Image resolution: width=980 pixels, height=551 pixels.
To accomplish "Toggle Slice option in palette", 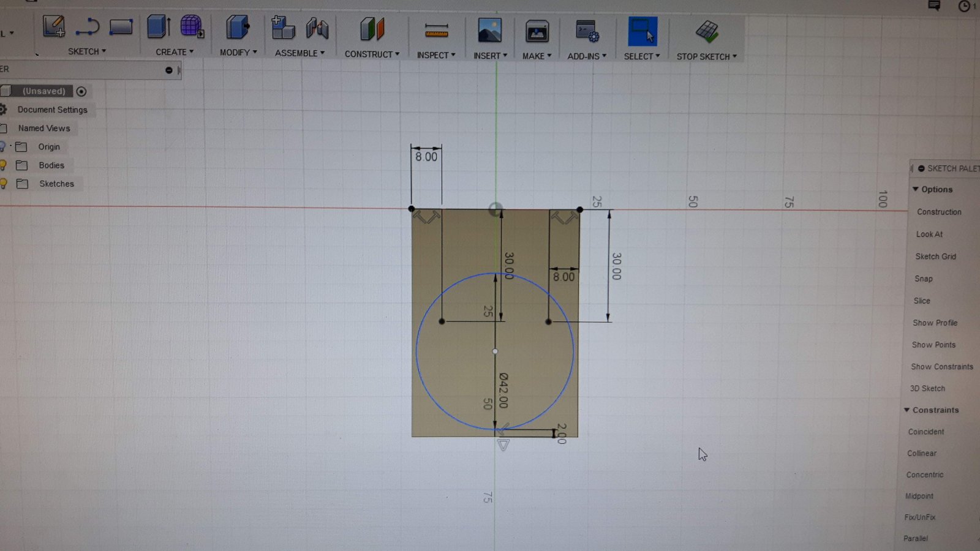I will click(x=922, y=301).
